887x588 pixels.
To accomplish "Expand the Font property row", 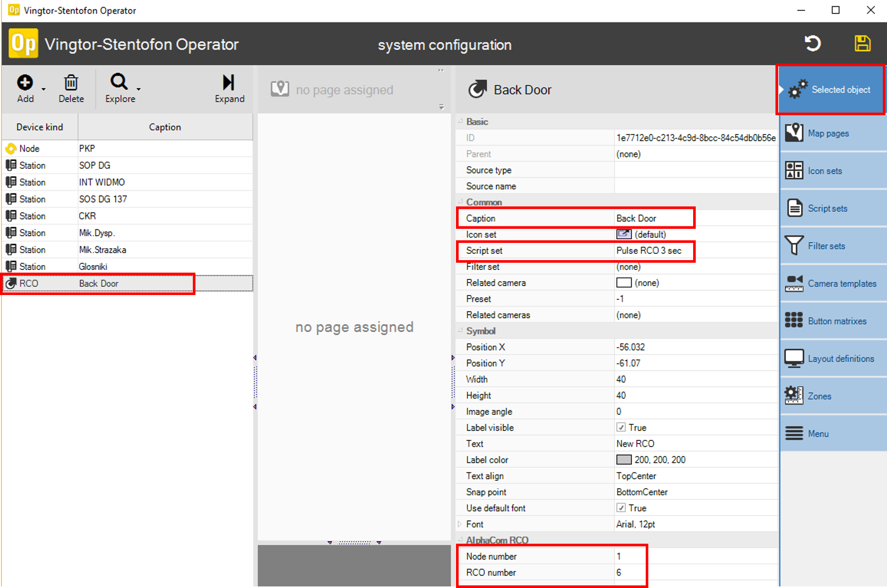I will [460, 524].
